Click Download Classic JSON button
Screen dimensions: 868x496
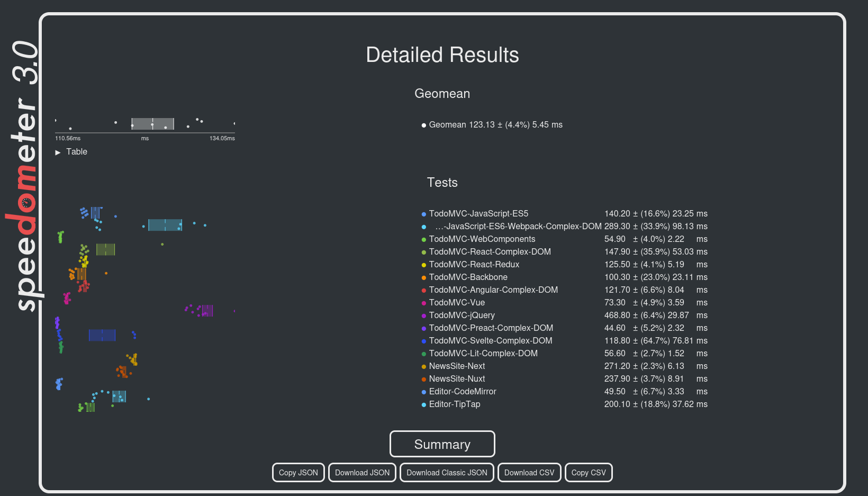(447, 473)
